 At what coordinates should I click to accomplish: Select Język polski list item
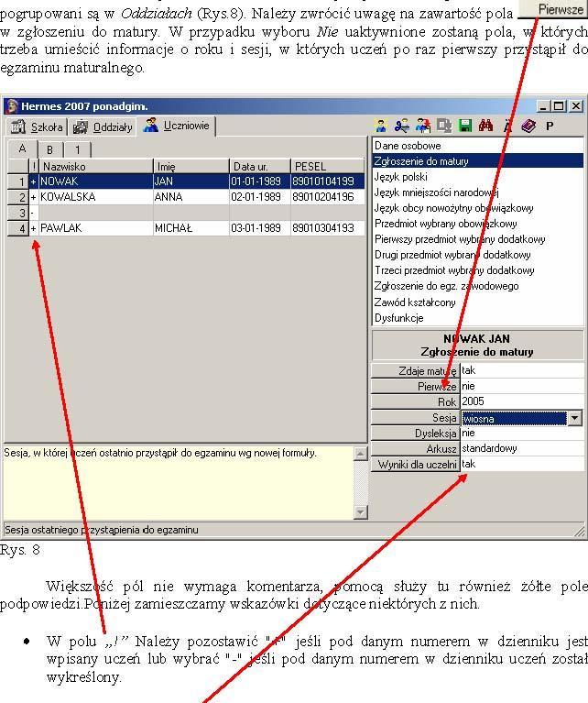(478, 177)
